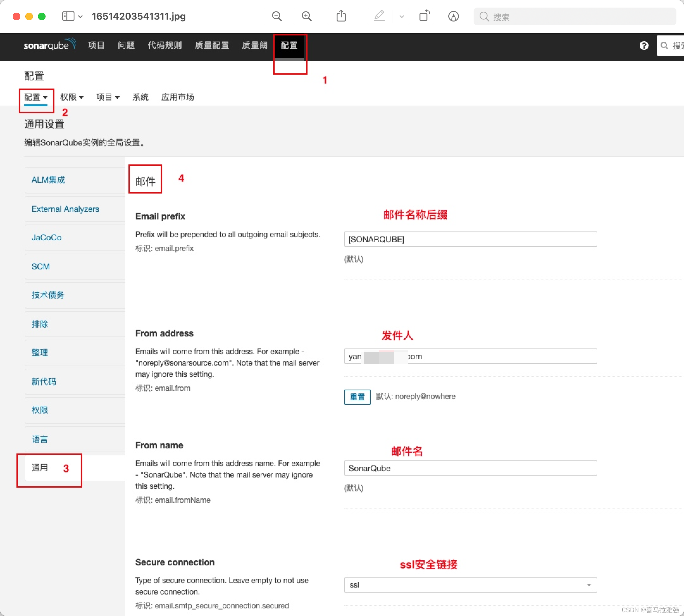
Task: Click the 邮件 section heading
Action: (145, 182)
